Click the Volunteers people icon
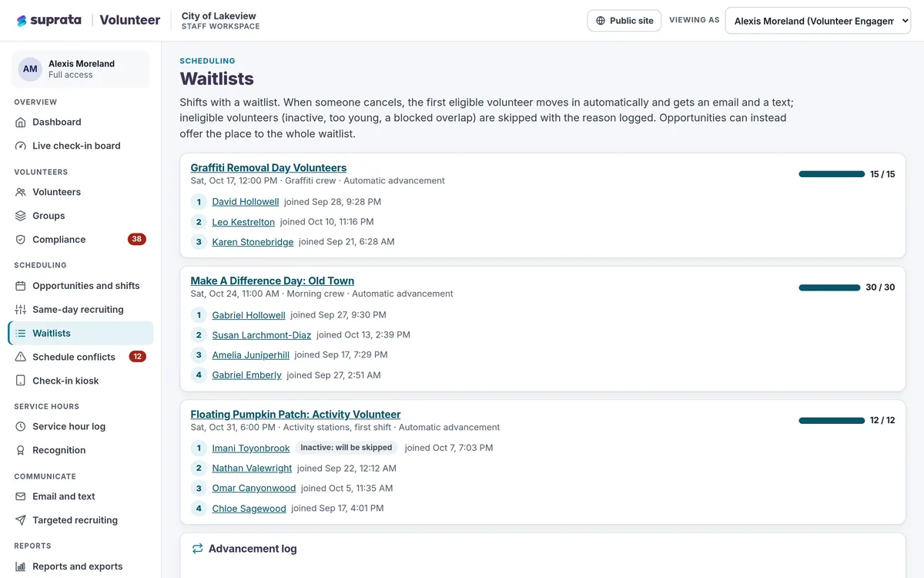 pyautogui.click(x=21, y=192)
